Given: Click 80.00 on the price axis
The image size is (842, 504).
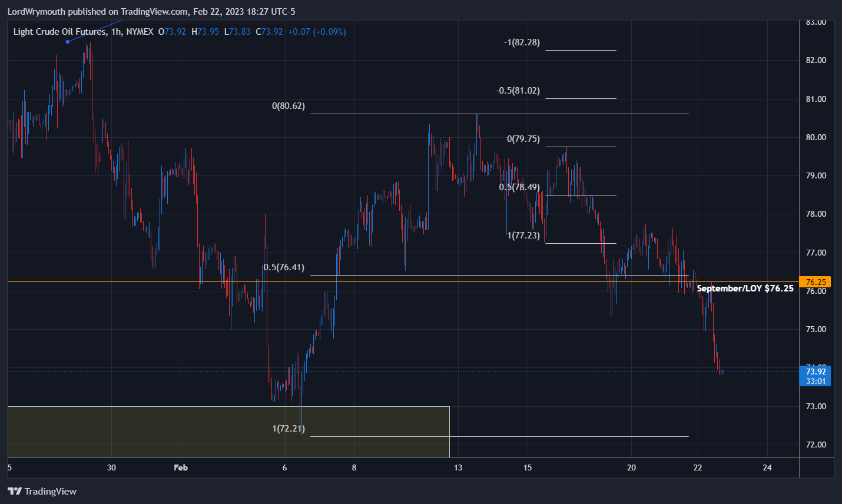Looking at the screenshot, I should 816,137.
